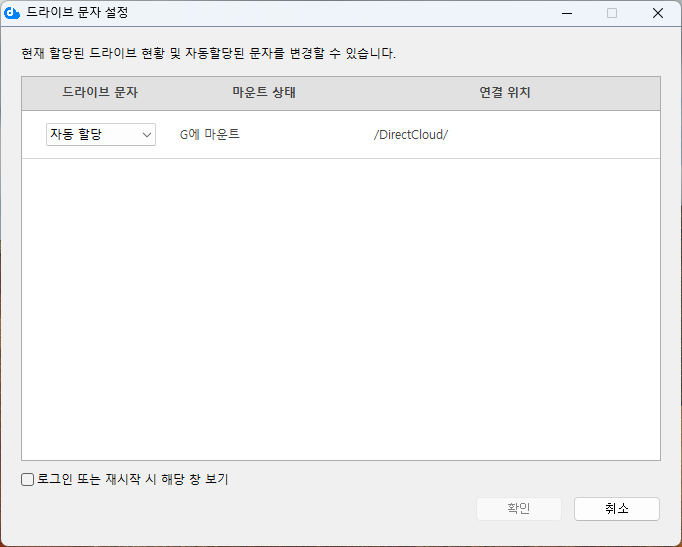Select the 드라이브 문자 column header

point(100,93)
